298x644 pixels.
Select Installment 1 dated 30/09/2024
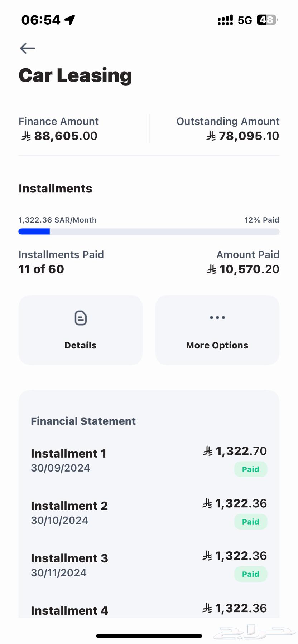pyautogui.click(x=68, y=460)
